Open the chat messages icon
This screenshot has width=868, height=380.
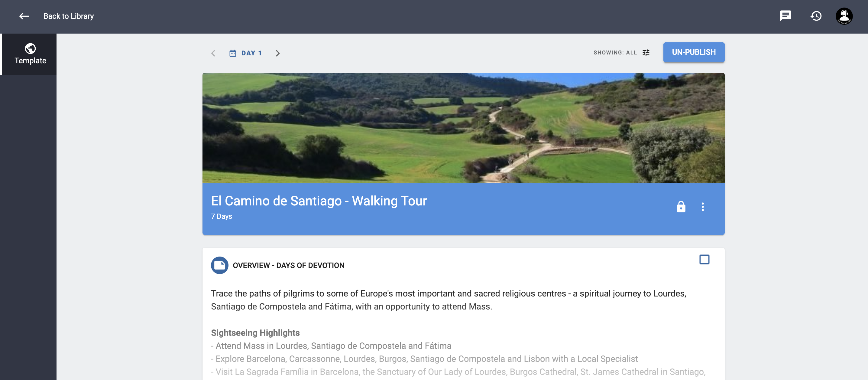[785, 16]
